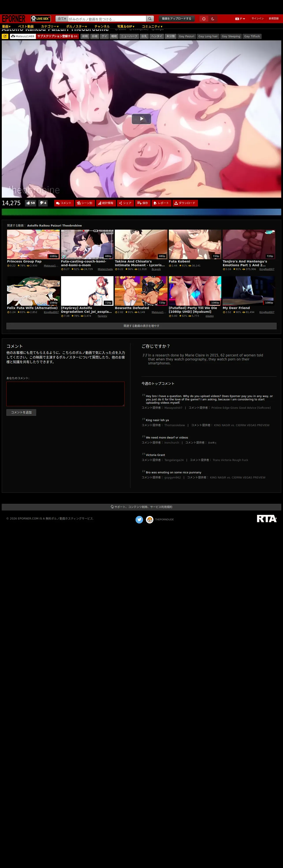Click the yellow edit pencil icon
Viewport: 283px width, 868px height.
pos(5,36)
